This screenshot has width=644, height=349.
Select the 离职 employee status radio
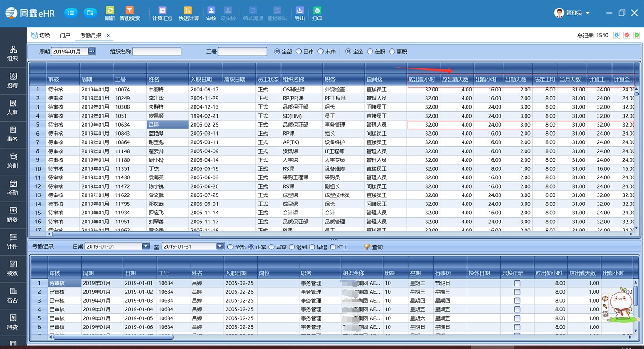tap(392, 52)
